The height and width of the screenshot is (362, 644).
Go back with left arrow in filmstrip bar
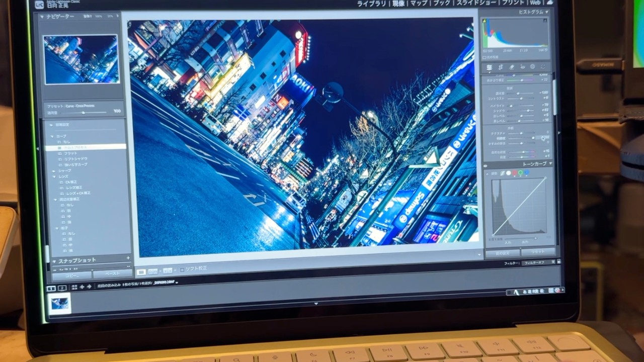(82, 287)
